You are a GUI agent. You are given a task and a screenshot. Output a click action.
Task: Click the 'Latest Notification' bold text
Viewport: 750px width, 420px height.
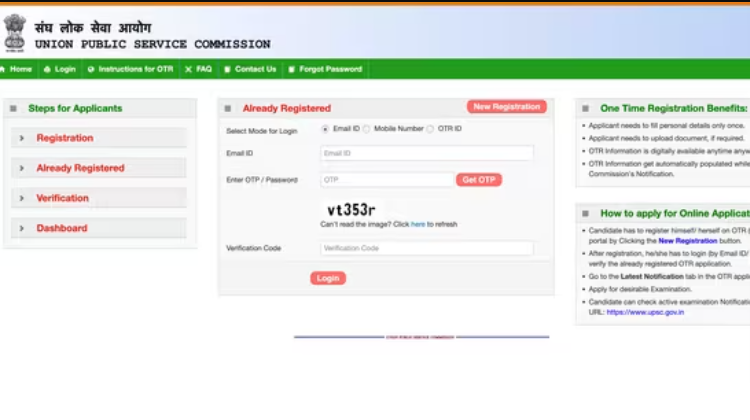(652, 276)
